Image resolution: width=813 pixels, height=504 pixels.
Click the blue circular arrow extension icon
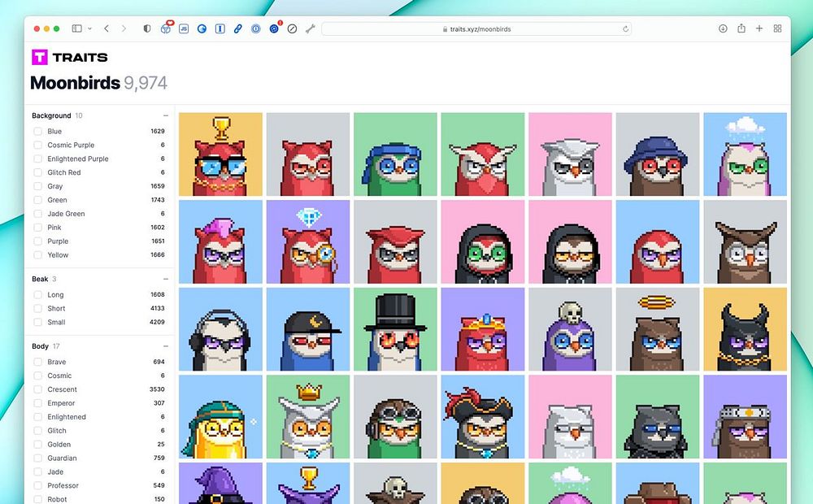click(202, 28)
